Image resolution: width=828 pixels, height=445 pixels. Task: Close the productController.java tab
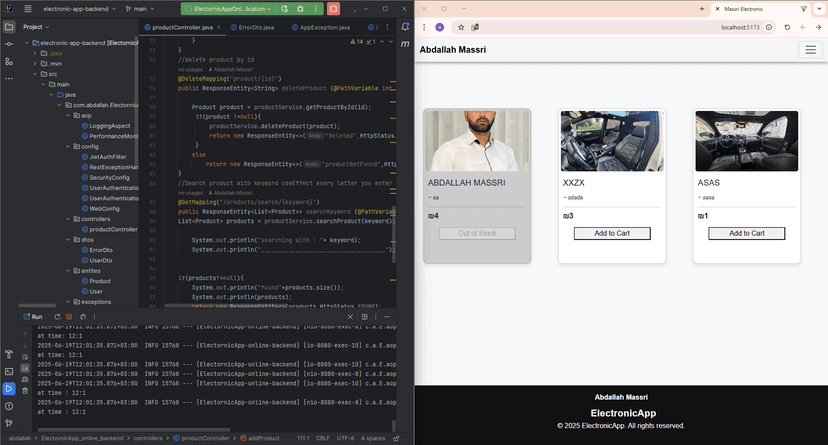pos(219,27)
